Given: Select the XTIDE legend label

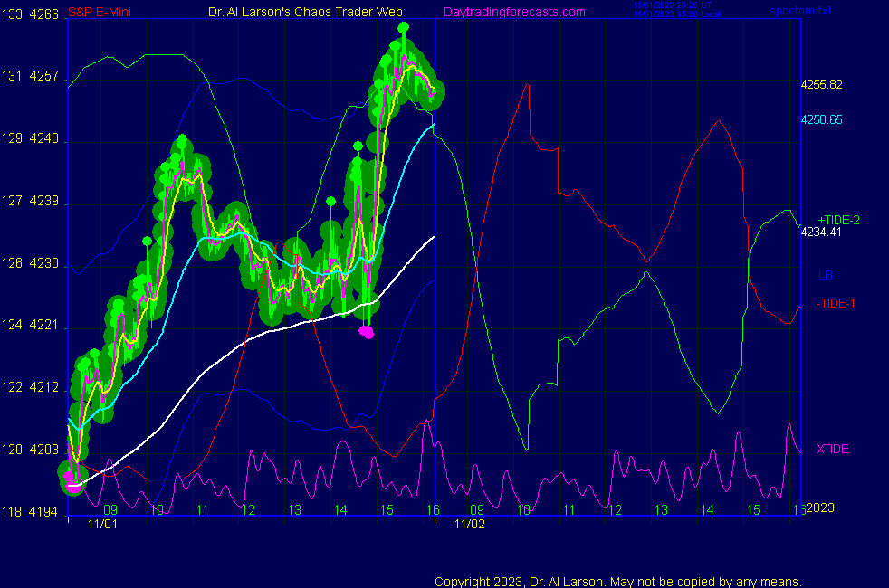Looking at the screenshot, I should (x=832, y=449).
